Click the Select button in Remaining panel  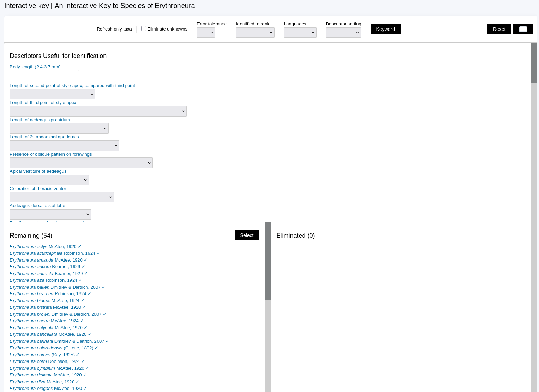pyautogui.click(x=246, y=235)
